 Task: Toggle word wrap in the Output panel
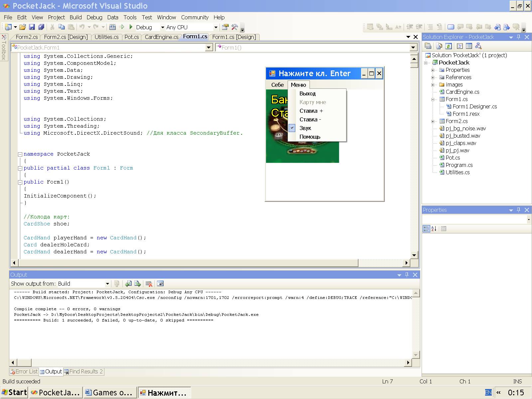tap(160, 284)
